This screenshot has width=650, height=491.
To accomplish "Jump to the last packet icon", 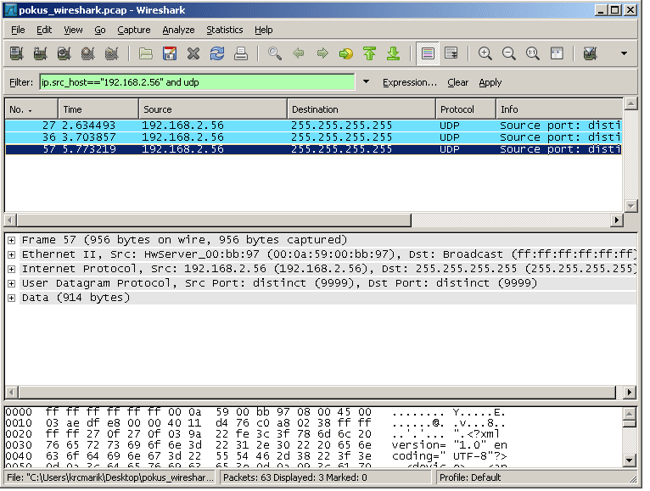I will [393, 53].
